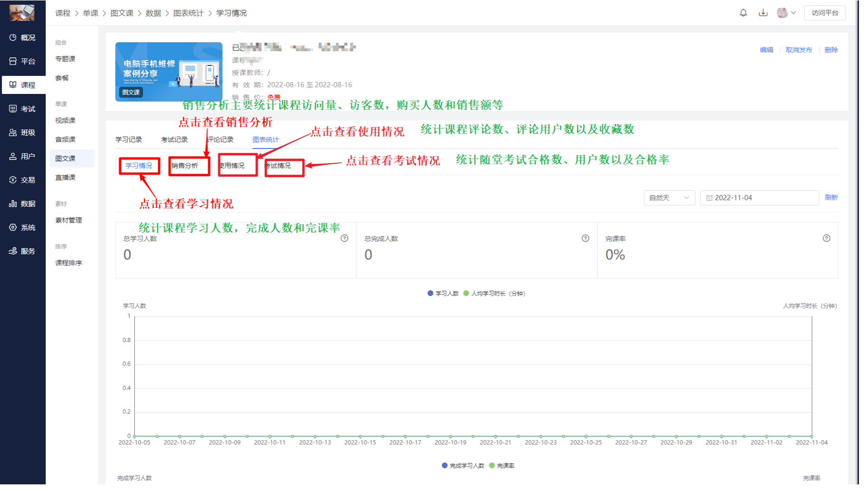Open the notification bell icon
868x491 pixels.
(x=743, y=13)
